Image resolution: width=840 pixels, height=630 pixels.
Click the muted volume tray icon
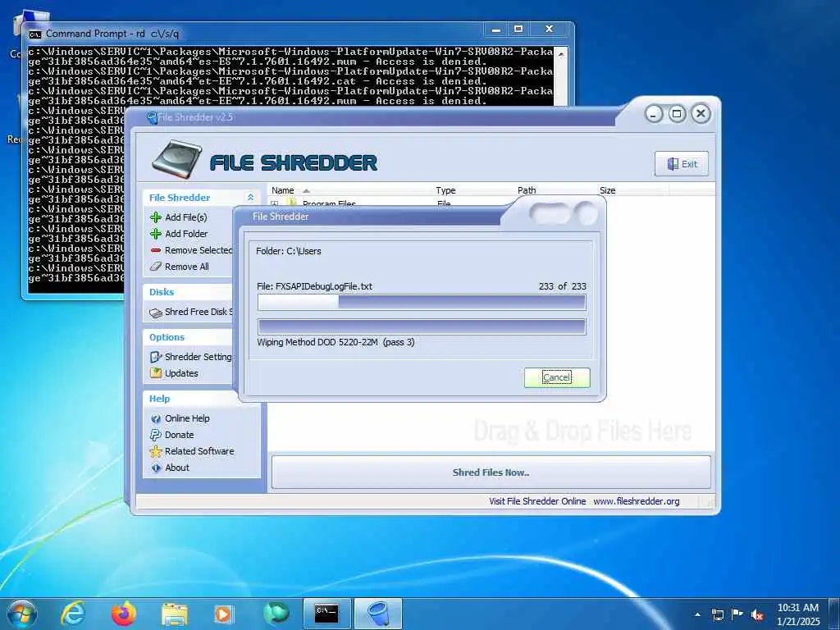pos(757,615)
